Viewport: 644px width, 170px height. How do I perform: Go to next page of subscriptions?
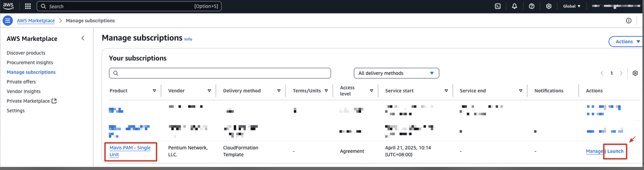[x=621, y=73]
